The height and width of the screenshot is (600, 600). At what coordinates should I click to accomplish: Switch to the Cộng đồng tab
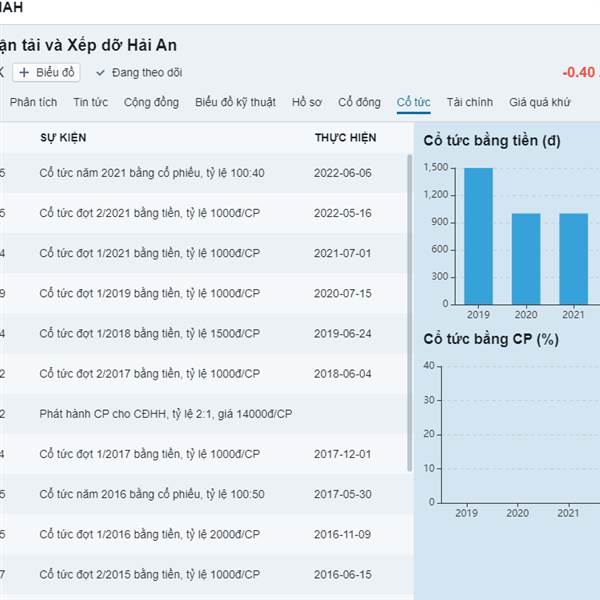pos(152,102)
